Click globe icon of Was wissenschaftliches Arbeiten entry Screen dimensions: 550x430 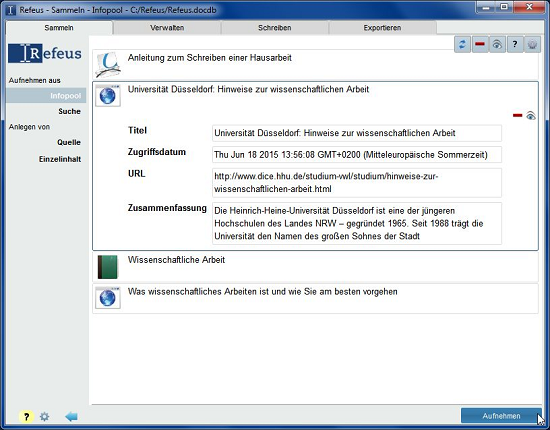click(108, 298)
